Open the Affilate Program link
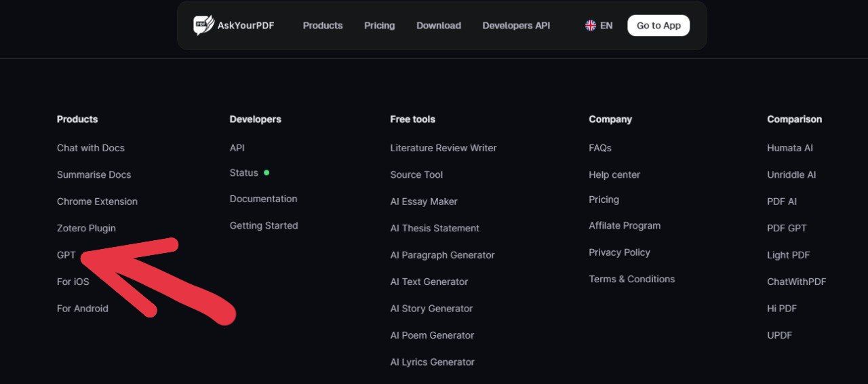Viewport: 868px width, 384px height. (x=625, y=225)
